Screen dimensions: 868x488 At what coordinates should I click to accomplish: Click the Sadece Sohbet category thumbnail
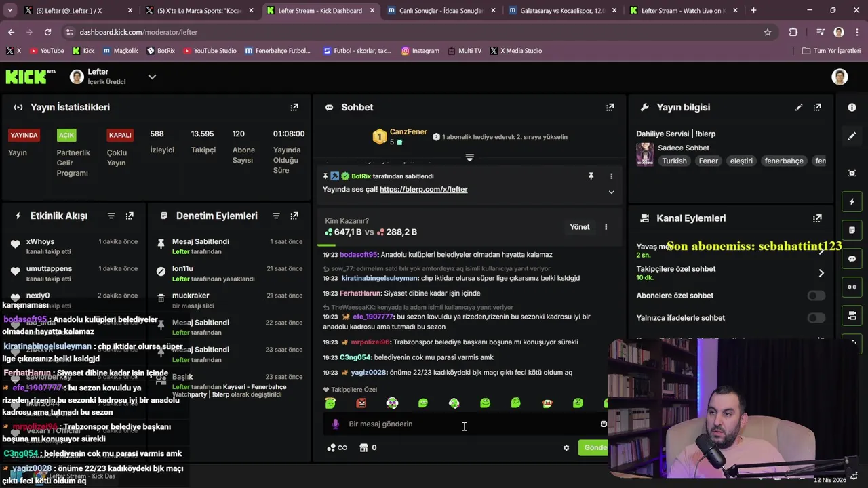645,154
